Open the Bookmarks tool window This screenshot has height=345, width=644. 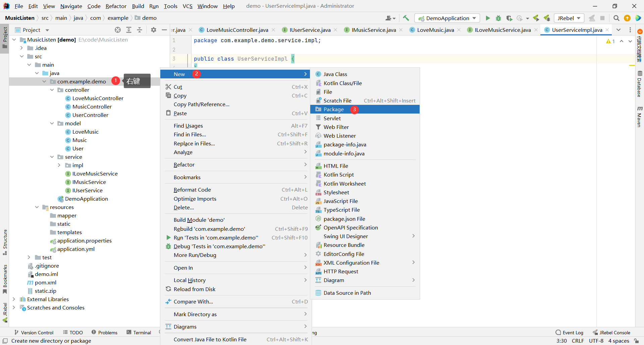pyautogui.click(x=5, y=279)
